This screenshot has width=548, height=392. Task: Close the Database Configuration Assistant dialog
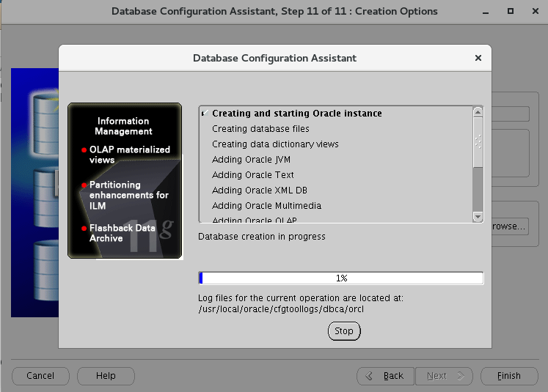(x=478, y=58)
